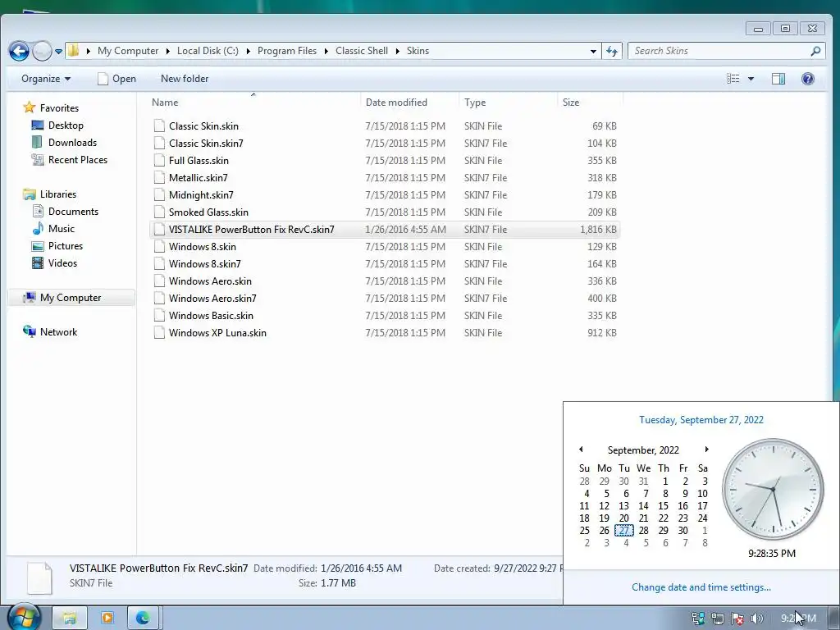Select Program Files in breadcrumb

(x=287, y=51)
